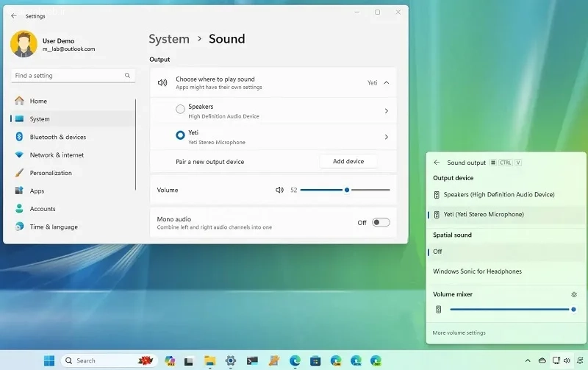Open Volume mixer gear settings icon

(x=574, y=294)
